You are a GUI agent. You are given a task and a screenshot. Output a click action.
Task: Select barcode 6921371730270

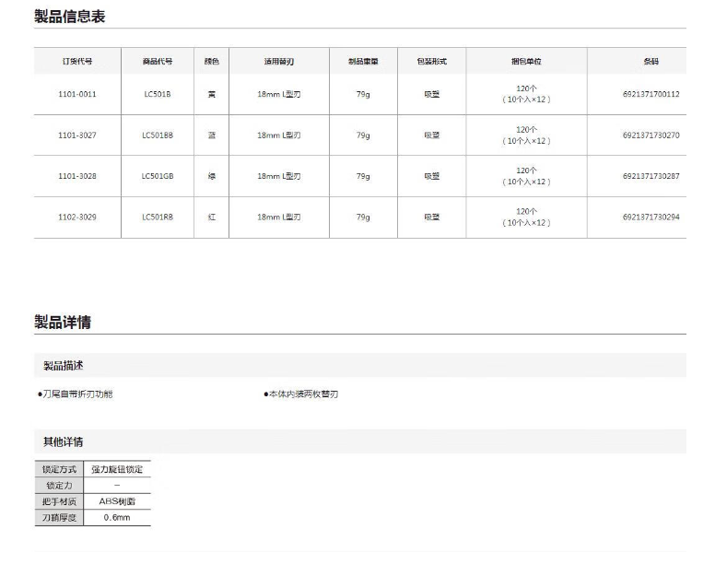point(651,135)
